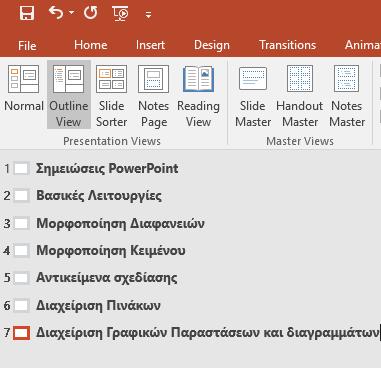Switch to the Insert ribbon tab
Image resolution: width=381 pixels, height=368 pixels.
(x=150, y=45)
